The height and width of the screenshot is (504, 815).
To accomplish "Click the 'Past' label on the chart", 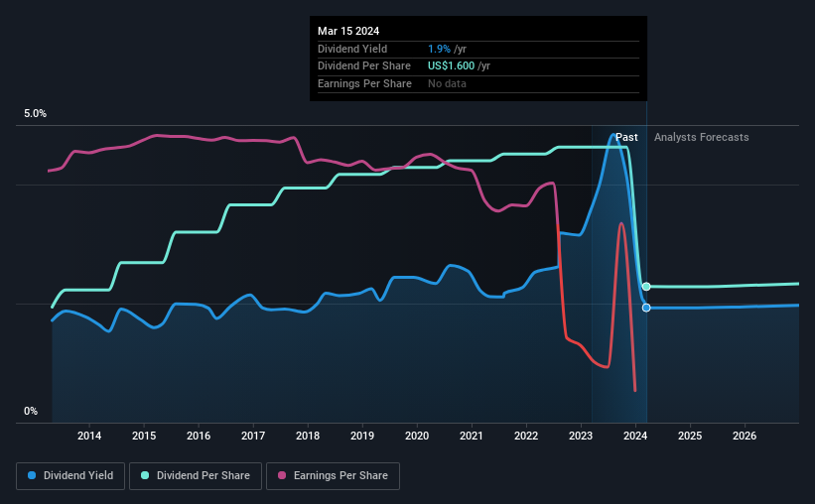I will click(x=626, y=137).
